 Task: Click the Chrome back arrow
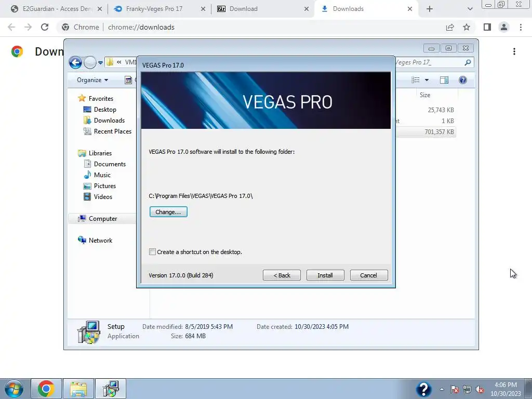(x=11, y=27)
